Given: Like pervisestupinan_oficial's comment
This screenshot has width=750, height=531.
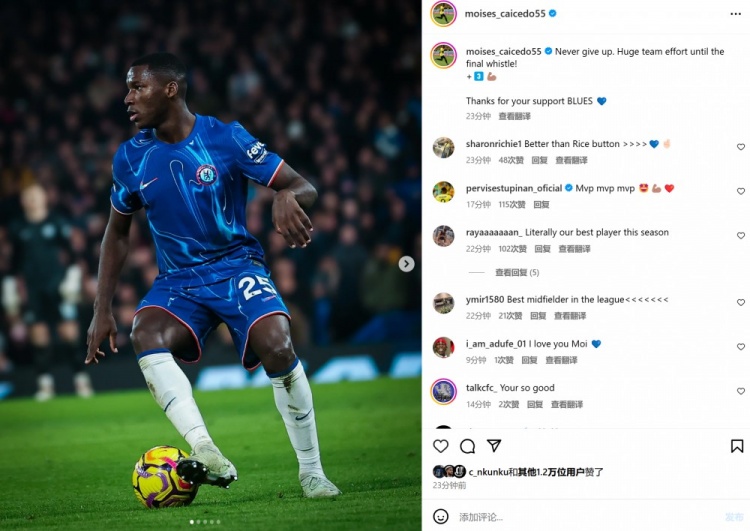Looking at the screenshot, I should pos(740,191).
